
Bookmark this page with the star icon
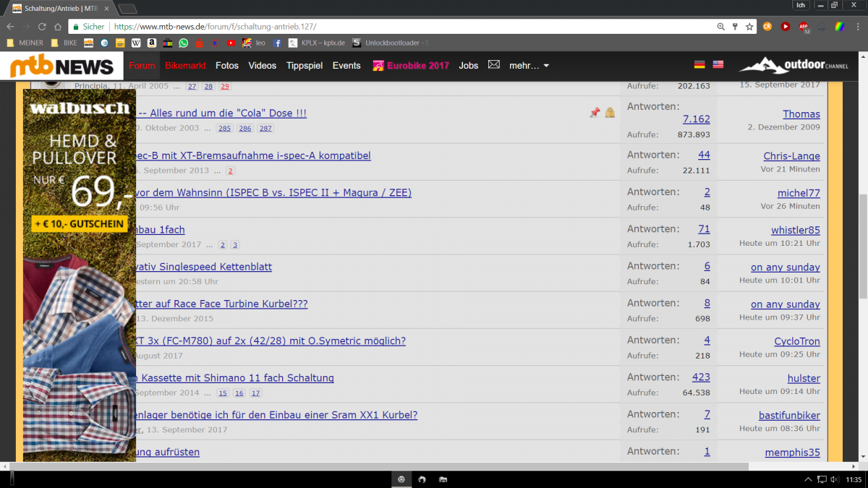pyautogui.click(x=749, y=26)
